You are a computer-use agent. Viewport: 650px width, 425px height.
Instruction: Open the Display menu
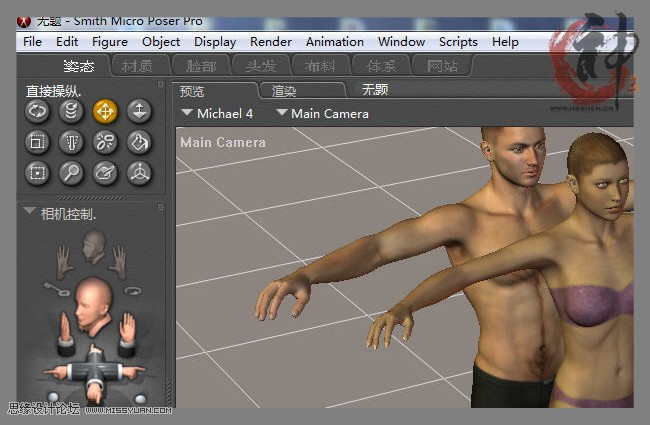pos(215,42)
